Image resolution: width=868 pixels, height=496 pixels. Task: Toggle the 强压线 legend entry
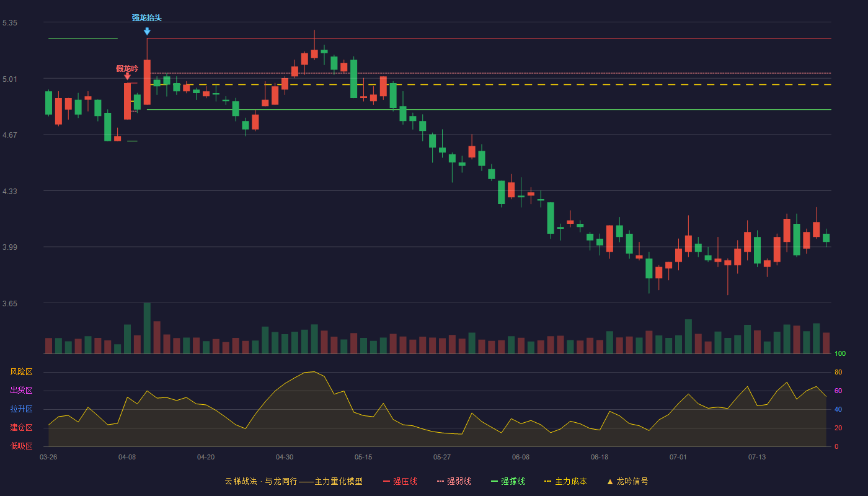[400, 481]
